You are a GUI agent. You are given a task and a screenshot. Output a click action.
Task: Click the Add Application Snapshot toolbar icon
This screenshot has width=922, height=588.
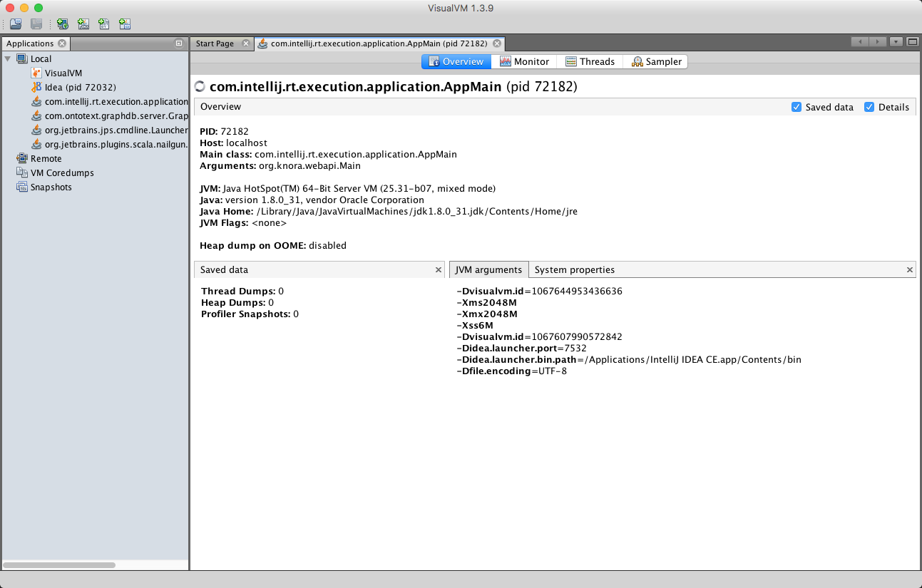click(125, 24)
